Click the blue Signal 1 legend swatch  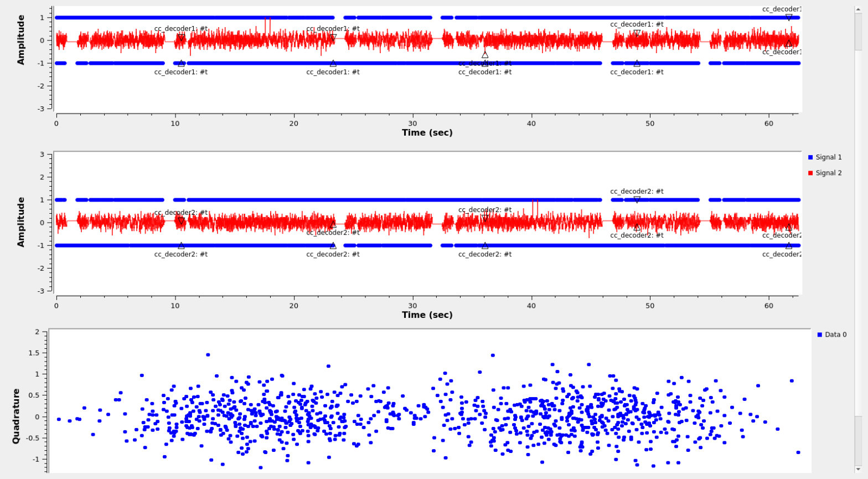(x=810, y=158)
